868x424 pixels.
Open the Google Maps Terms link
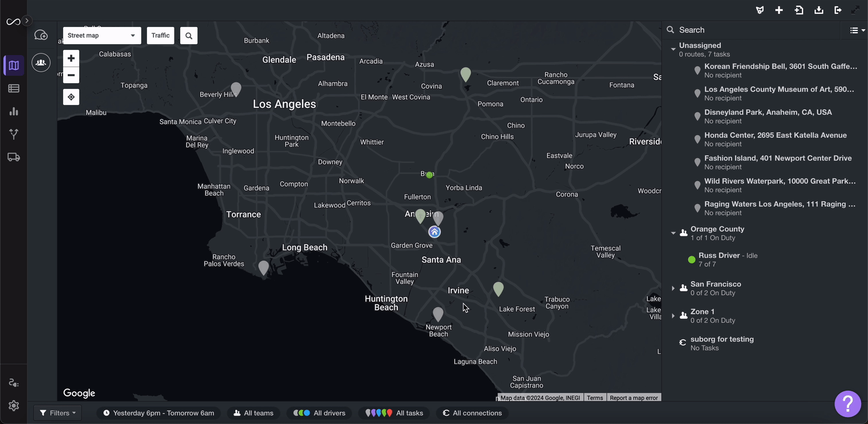(x=595, y=398)
